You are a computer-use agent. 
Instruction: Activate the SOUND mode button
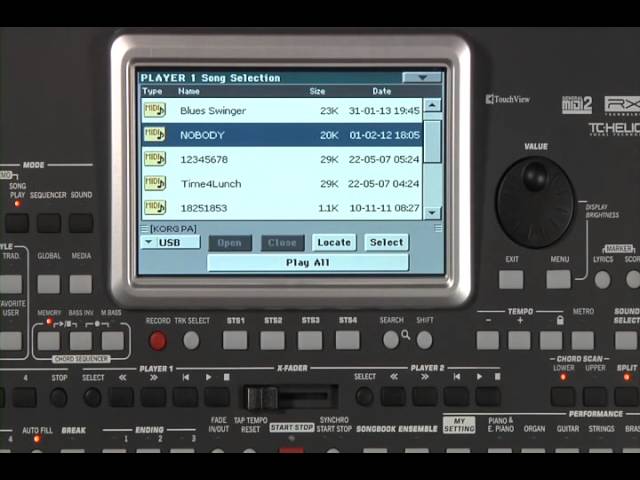coord(81,223)
